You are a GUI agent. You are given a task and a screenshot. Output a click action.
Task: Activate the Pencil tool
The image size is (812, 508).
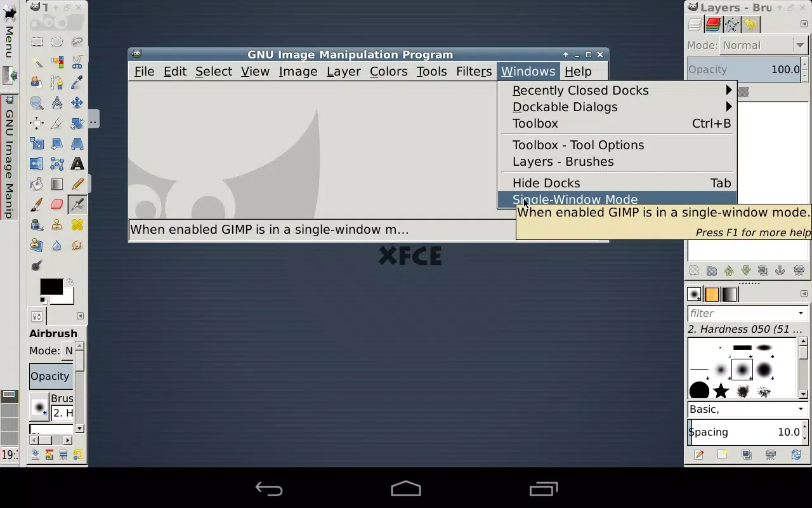(77, 184)
